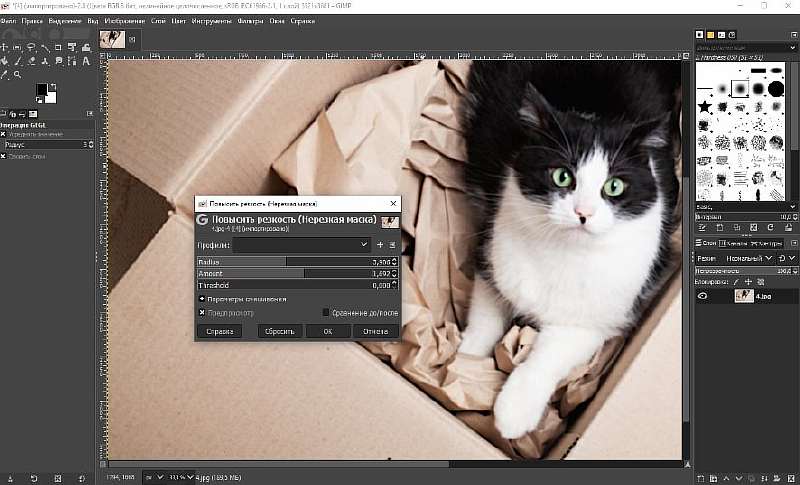Step the Radius value spinner
The image size is (800, 485).
click(x=394, y=262)
